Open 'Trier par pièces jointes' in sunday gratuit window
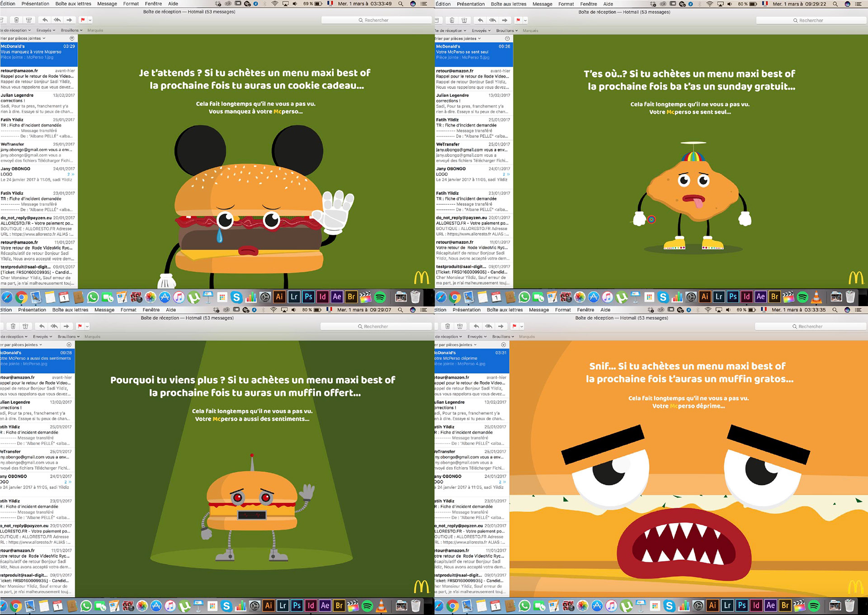This screenshot has width=868, height=615. point(458,38)
